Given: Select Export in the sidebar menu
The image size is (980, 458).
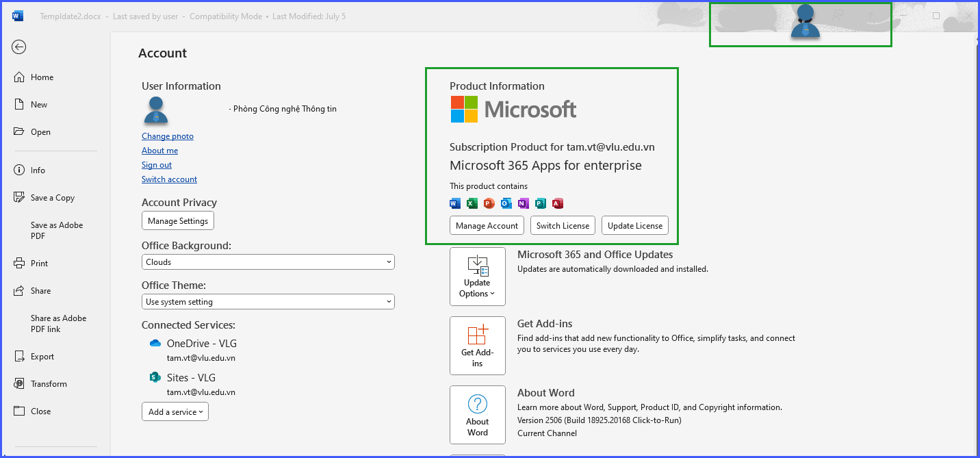Looking at the screenshot, I should tap(42, 357).
